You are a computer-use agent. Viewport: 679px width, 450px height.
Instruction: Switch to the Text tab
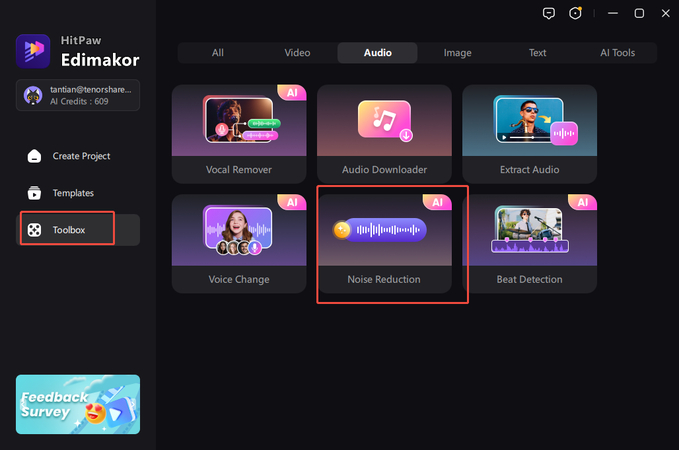537,53
